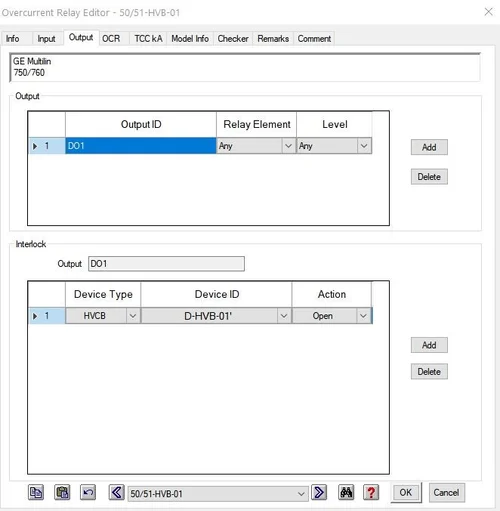500x511 pixels.
Task: Select row 1 header in the Output table
Action: point(47,146)
